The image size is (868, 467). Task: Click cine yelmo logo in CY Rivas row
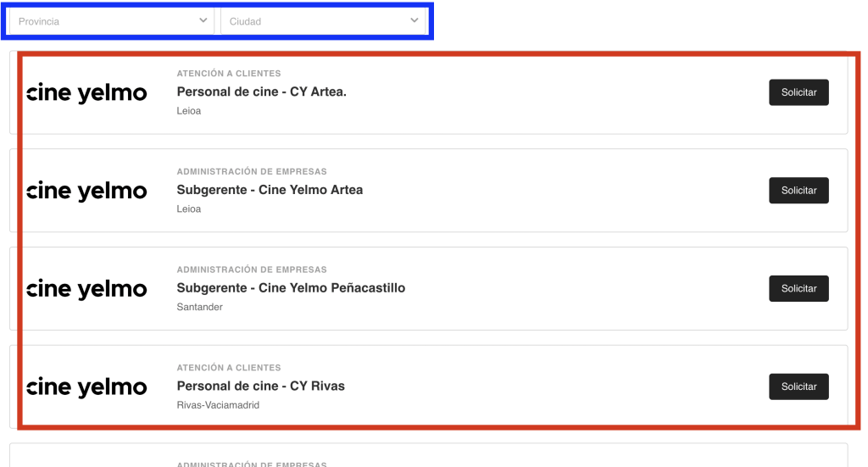click(87, 386)
